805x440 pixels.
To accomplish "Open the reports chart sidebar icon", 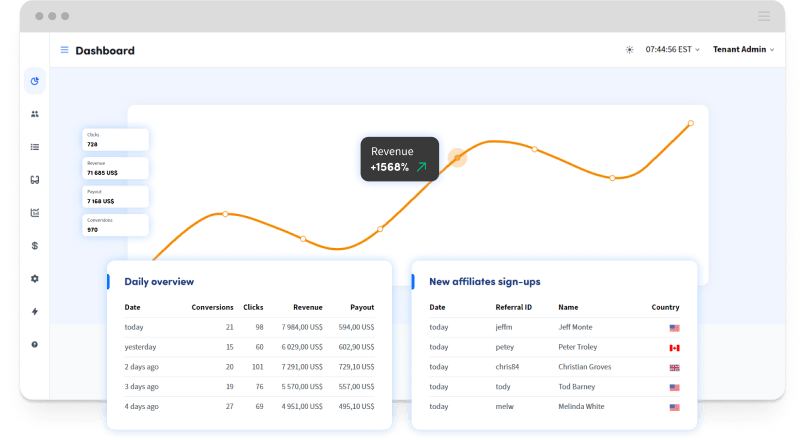I will point(34,213).
